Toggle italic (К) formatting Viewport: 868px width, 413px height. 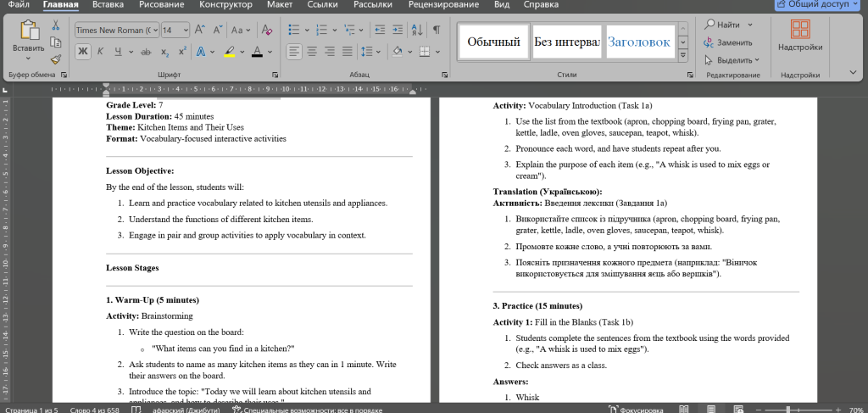pyautogui.click(x=102, y=51)
